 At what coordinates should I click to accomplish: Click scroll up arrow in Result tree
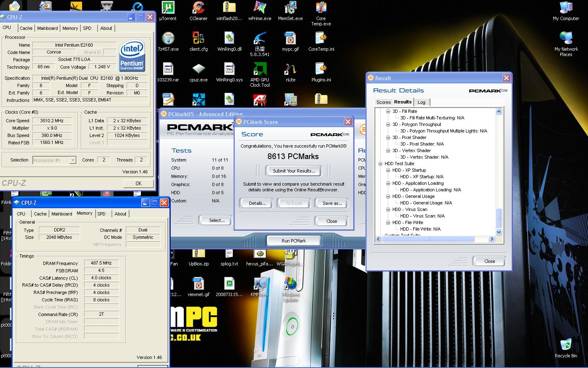point(499,112)
